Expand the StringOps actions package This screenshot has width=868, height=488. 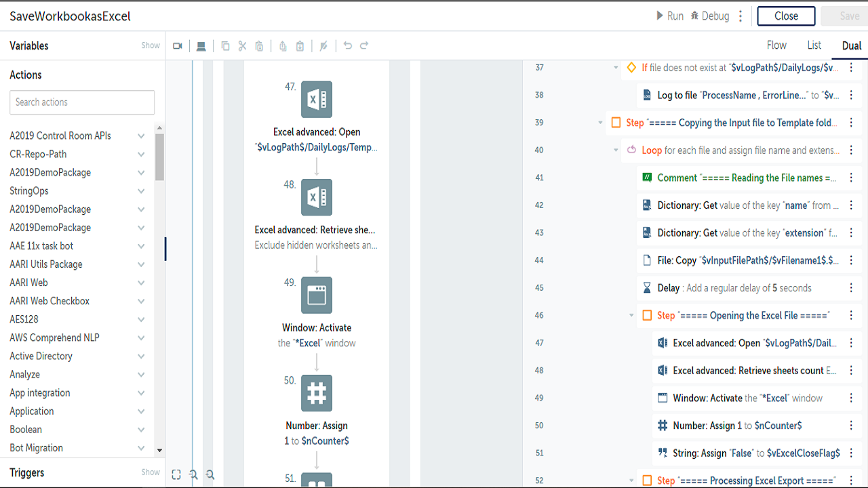(141, 191)
